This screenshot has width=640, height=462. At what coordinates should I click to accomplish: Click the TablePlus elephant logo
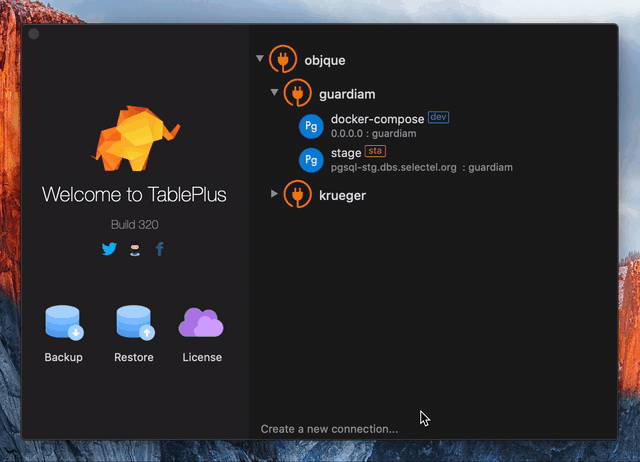click(136, 138)
